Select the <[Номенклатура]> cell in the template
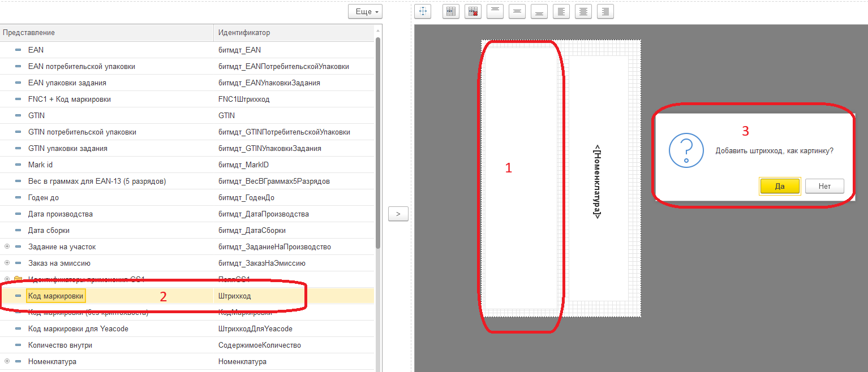The height and width of the screenshot is (372, 868). 598,181
